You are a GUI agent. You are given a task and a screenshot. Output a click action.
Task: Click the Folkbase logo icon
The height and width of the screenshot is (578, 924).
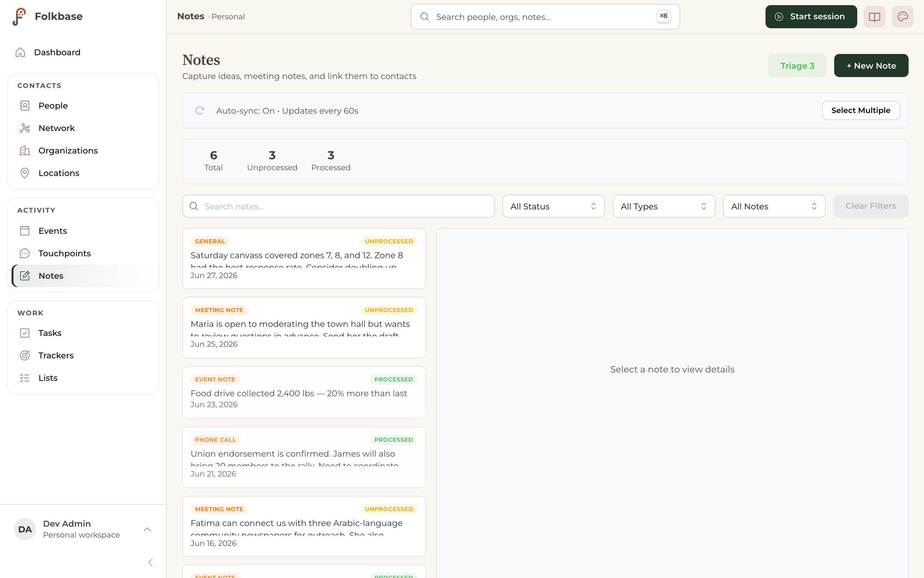tap(19, 16)
